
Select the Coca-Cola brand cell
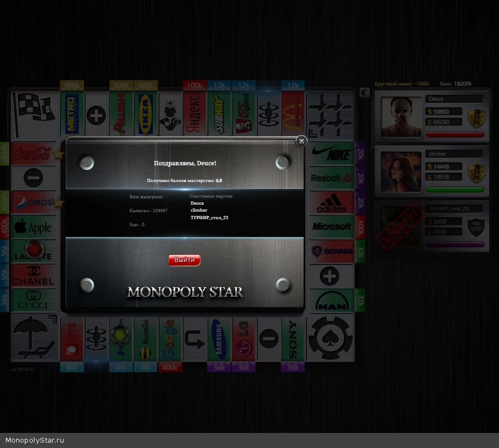(x=34, y=154)
